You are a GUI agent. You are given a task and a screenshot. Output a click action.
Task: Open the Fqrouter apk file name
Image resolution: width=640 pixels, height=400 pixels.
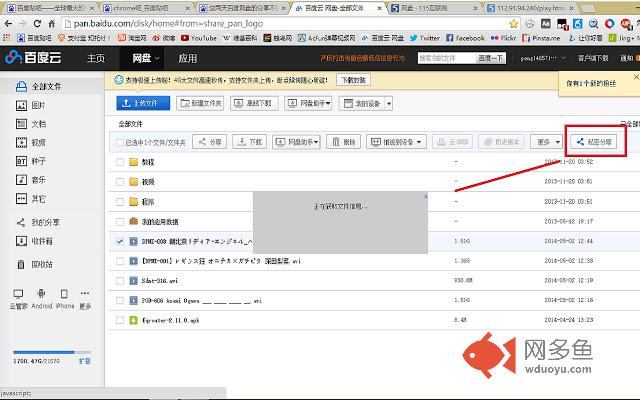(x=170, y=320)
